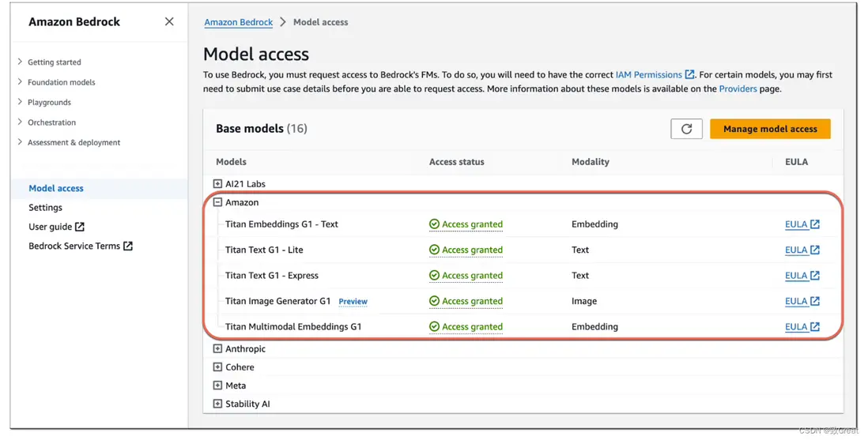Click the Bedrock Service Terms external link icon
The image size is (868, 440).
128,246
